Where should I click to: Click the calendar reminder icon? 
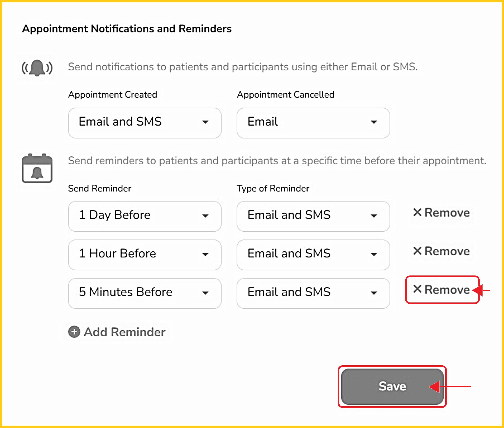[x=37, y=168]
